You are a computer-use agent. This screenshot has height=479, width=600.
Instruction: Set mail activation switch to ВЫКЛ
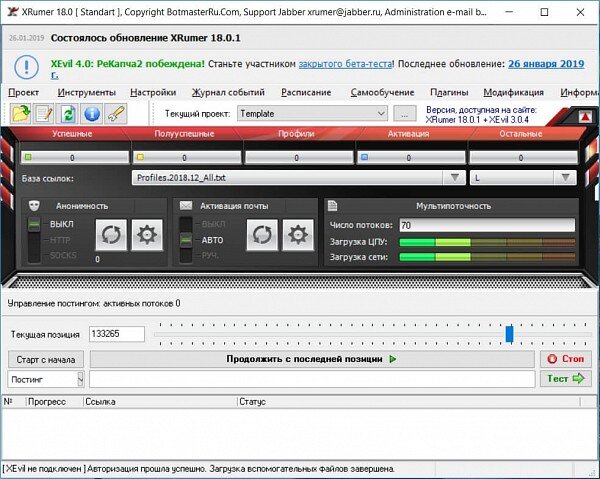[x=214, y=224]
